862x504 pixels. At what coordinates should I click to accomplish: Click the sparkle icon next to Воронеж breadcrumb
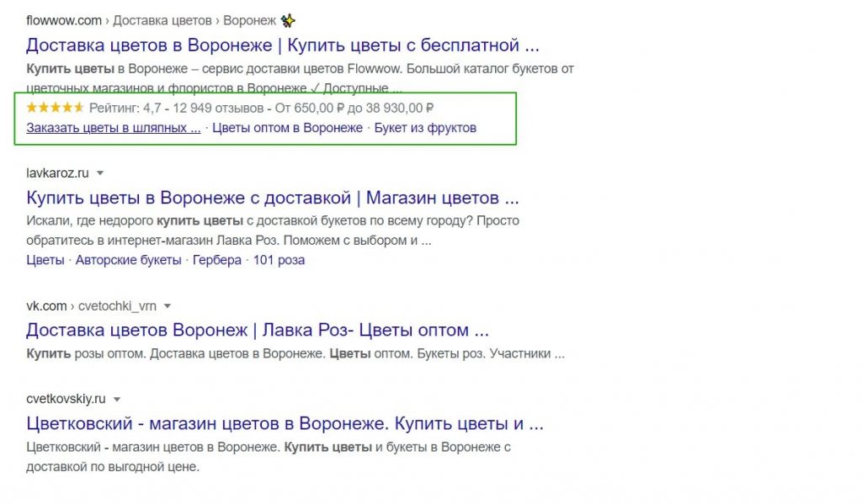288,21
